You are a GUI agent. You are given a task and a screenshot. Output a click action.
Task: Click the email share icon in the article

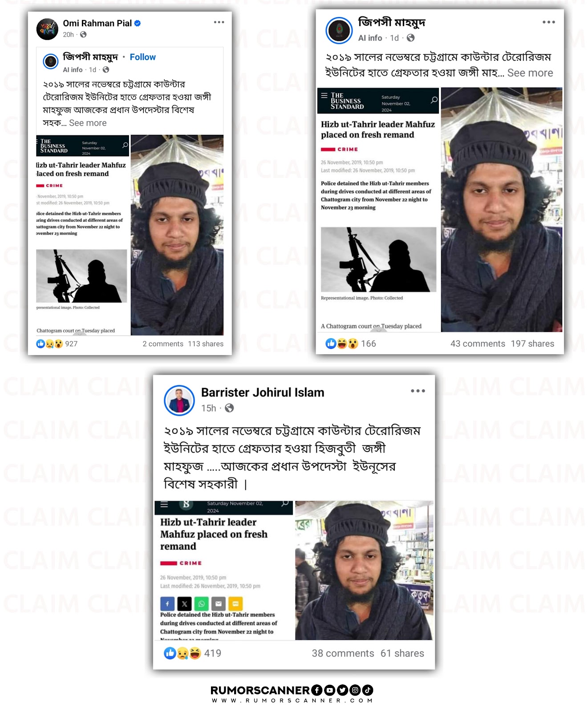point(218,603)
